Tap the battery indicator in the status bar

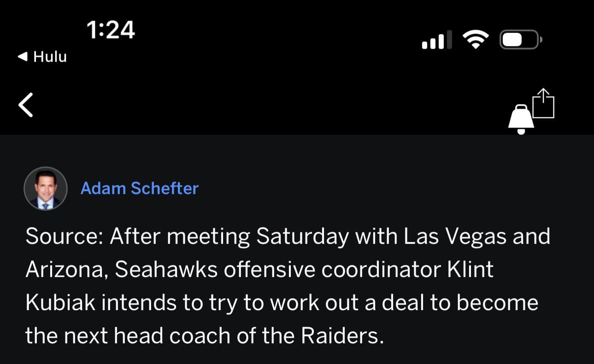pos(519,40)
